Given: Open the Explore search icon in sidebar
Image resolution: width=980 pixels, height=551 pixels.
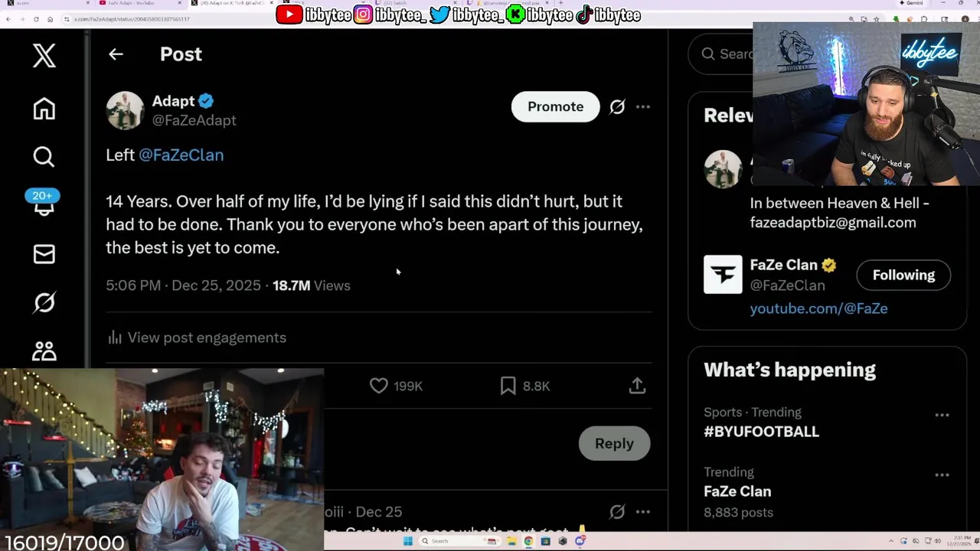Looking at the screenshot, I should [44, 157].
